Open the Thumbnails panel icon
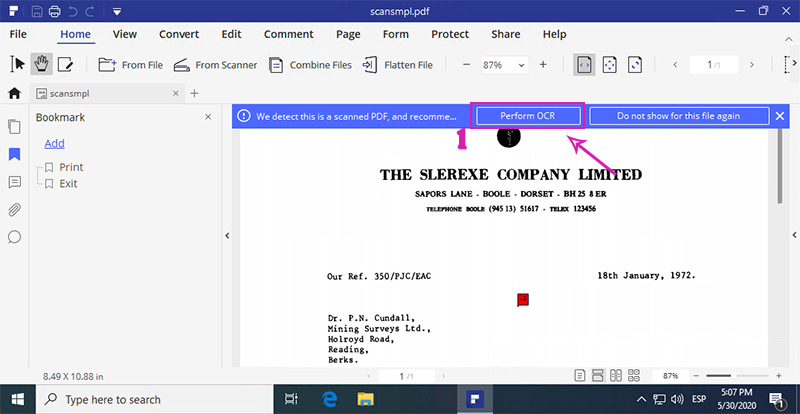 15,127
